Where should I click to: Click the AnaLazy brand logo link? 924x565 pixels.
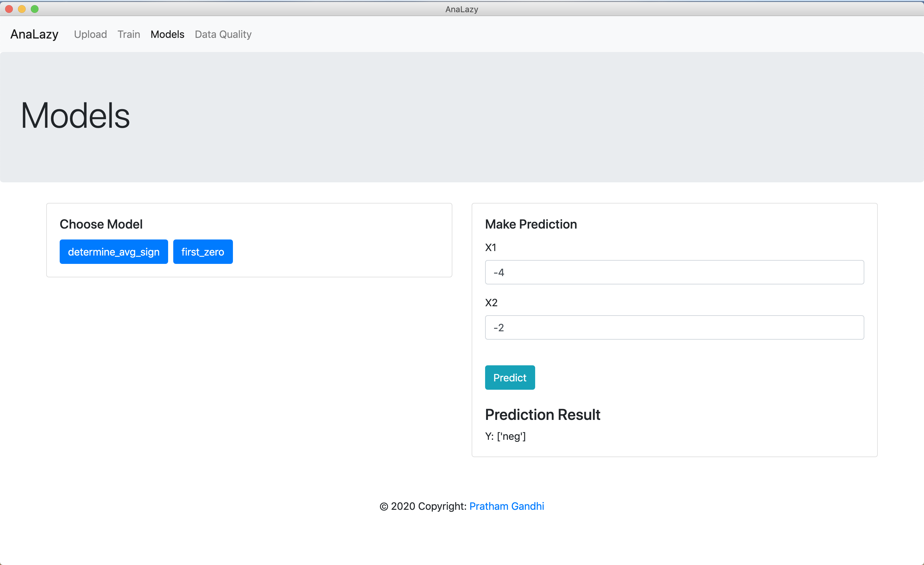pyautogui.click(x=34, y=34)
